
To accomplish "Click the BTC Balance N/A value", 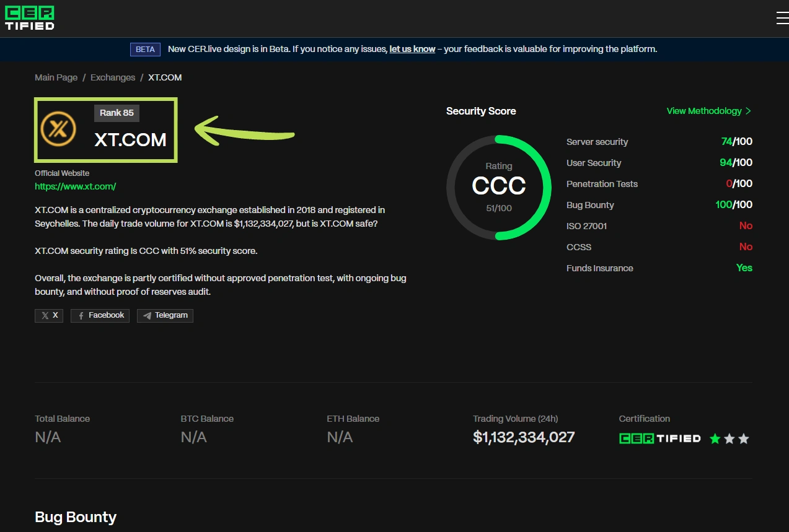I will 194,437.
